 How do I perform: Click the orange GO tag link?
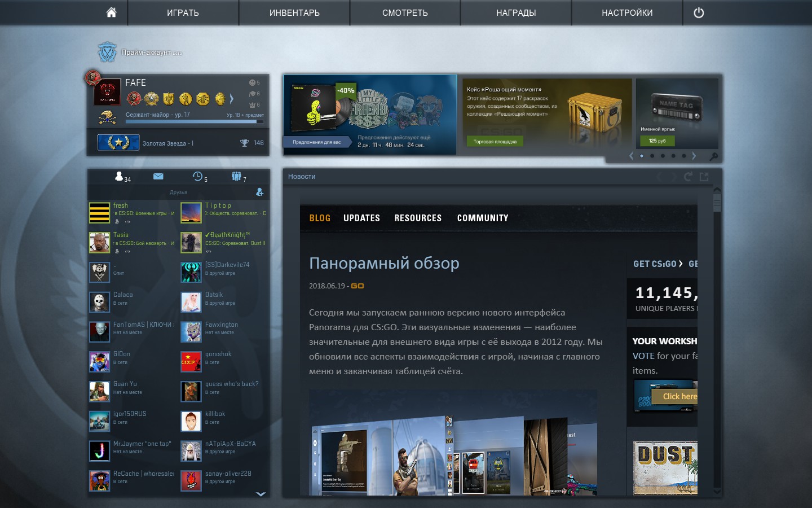pos(358,286)
